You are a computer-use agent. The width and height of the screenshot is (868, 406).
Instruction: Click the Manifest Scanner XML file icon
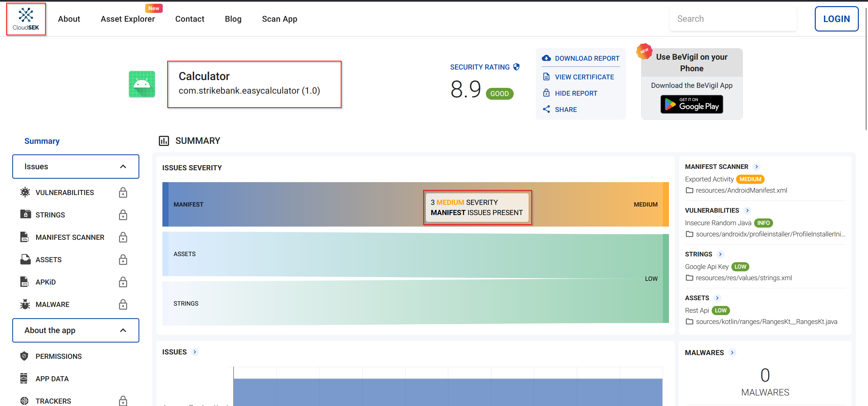(x=24, y=237)
